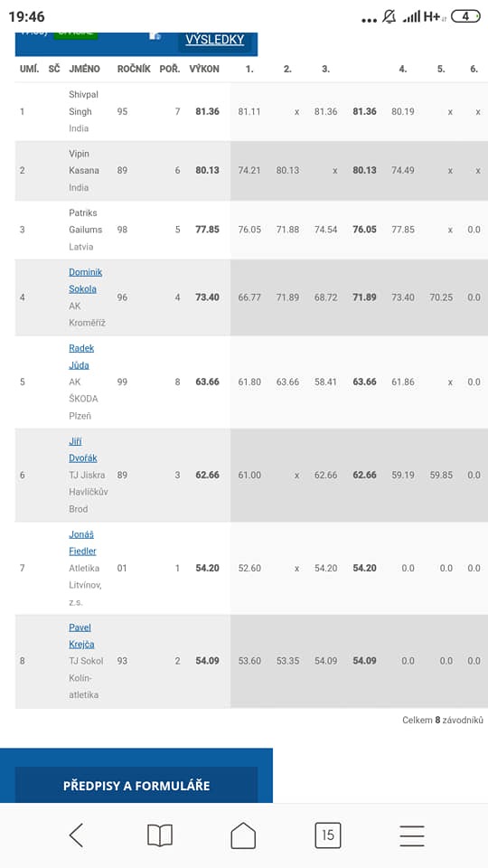Tap the muted notification bell icon
This screenshot has height=868, width=488.
[389, 16]
